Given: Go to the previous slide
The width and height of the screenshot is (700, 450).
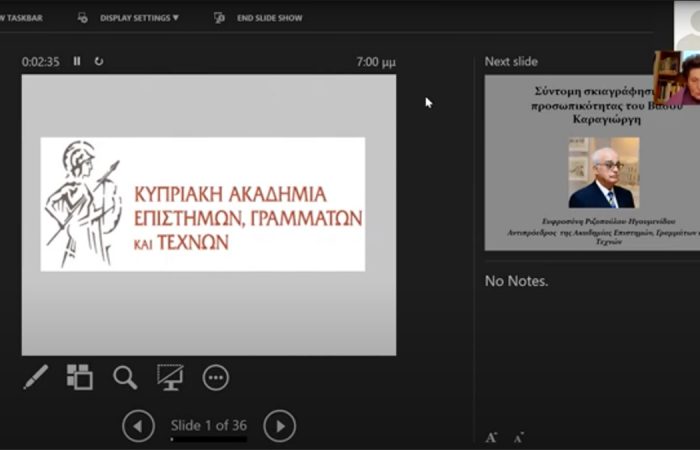Looking at the screenshot, I should pyautogui.click(x=138, y=426).
